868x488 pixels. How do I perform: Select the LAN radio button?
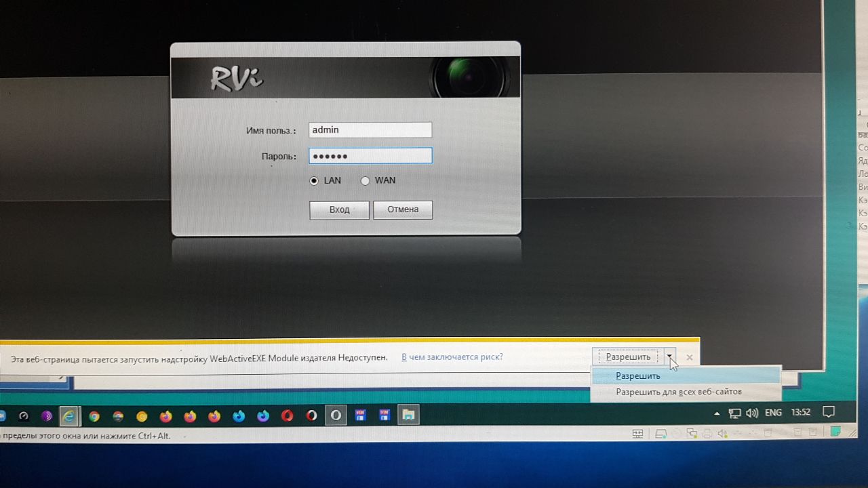[x=313, y=181]
